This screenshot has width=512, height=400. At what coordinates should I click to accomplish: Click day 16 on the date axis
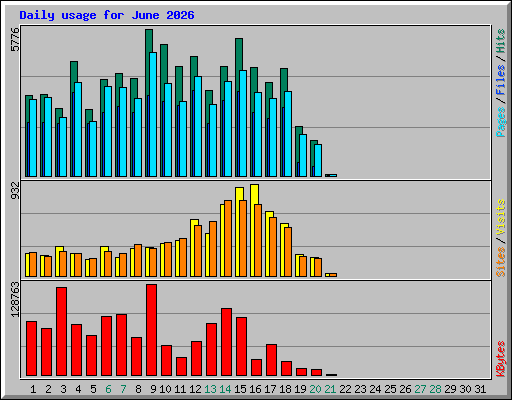255,389
